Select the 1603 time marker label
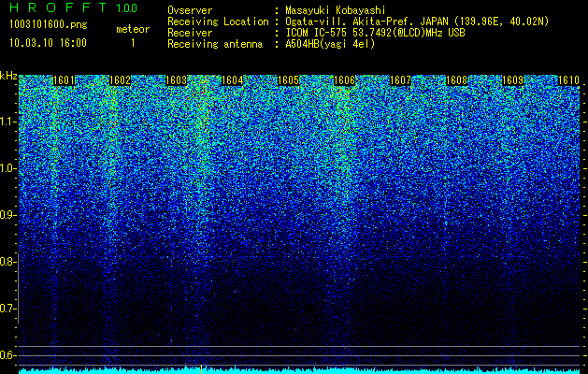The image size is (588, 374). (x=177, y=80)
